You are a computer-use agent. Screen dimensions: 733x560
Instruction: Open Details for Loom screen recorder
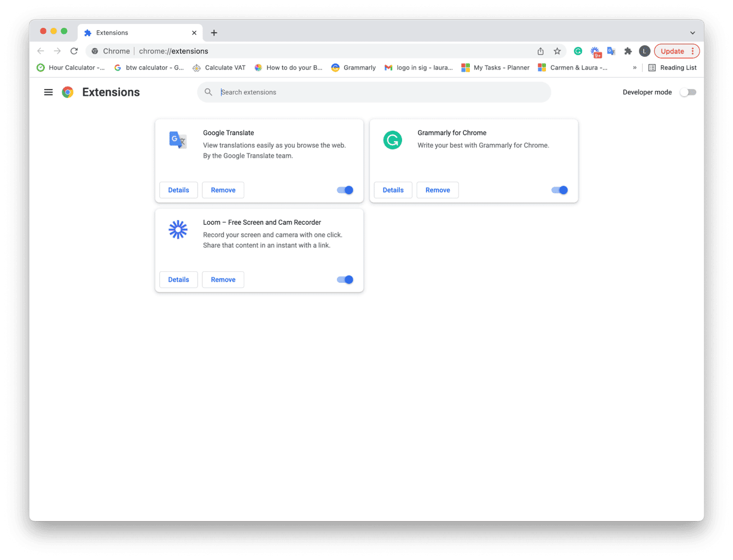(x=178, y=279)
